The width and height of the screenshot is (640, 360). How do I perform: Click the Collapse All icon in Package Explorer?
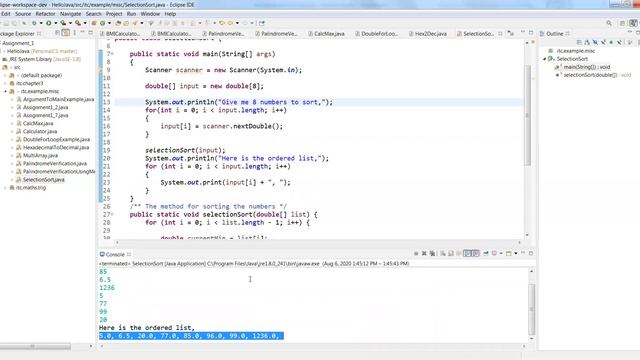point(57,33)
